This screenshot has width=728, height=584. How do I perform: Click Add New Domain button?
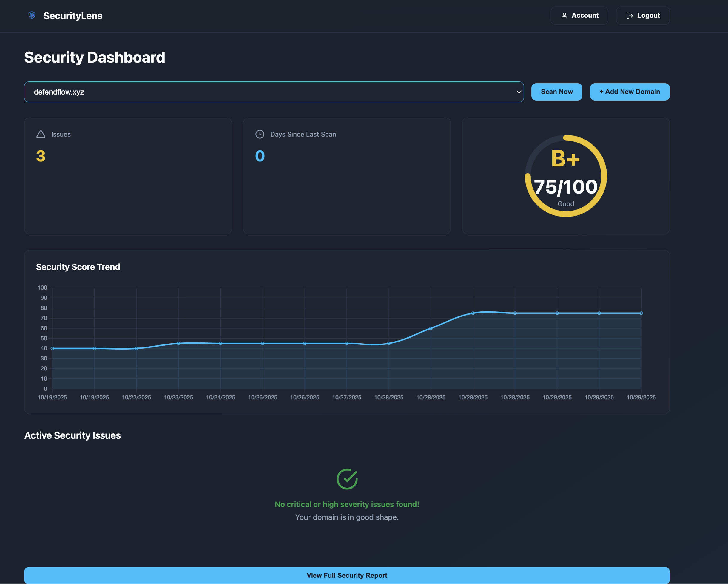[x=630, y=92]
